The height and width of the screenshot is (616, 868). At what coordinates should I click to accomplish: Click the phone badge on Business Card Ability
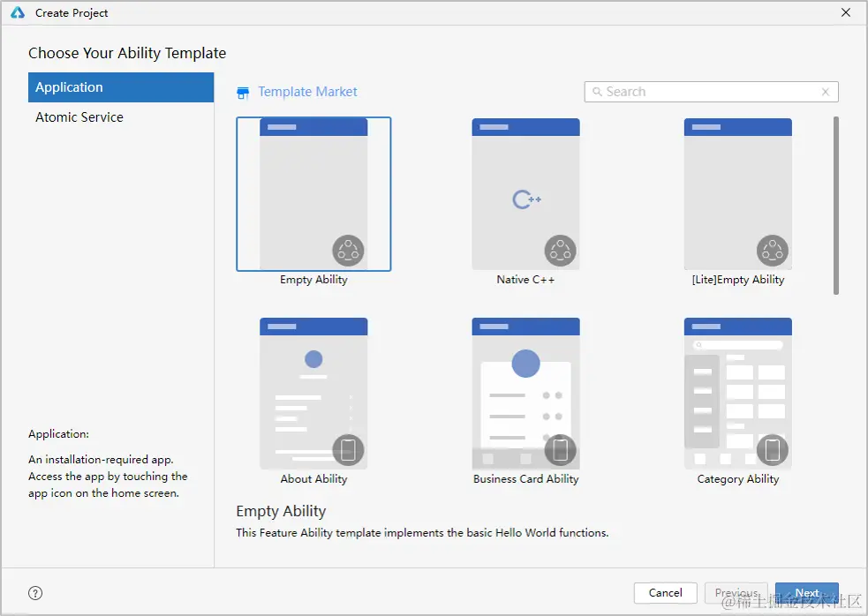point(560,450)
